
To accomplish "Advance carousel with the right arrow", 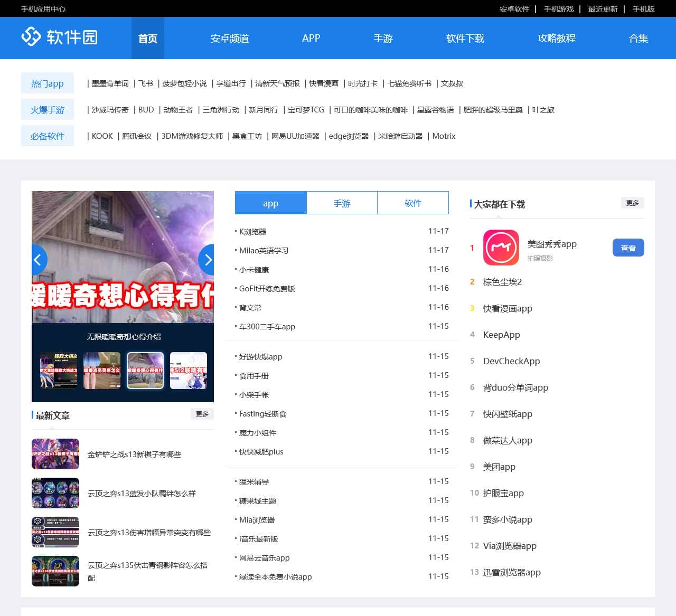I will 207,260.
